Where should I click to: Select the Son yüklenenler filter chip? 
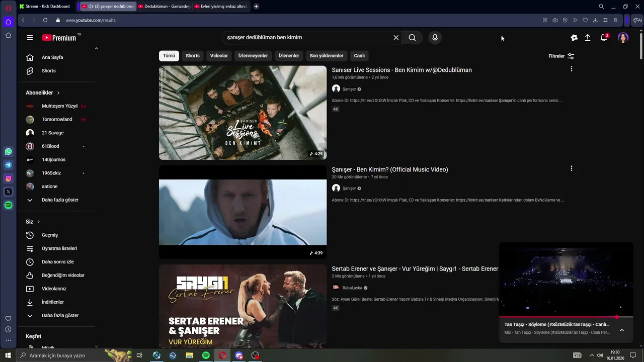tap(327, 56)
